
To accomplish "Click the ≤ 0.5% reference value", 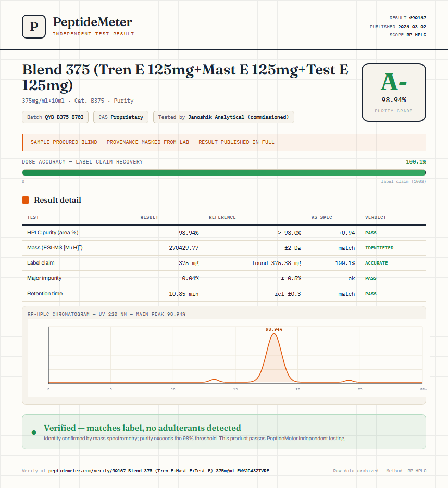I will (x=291, y=278).
